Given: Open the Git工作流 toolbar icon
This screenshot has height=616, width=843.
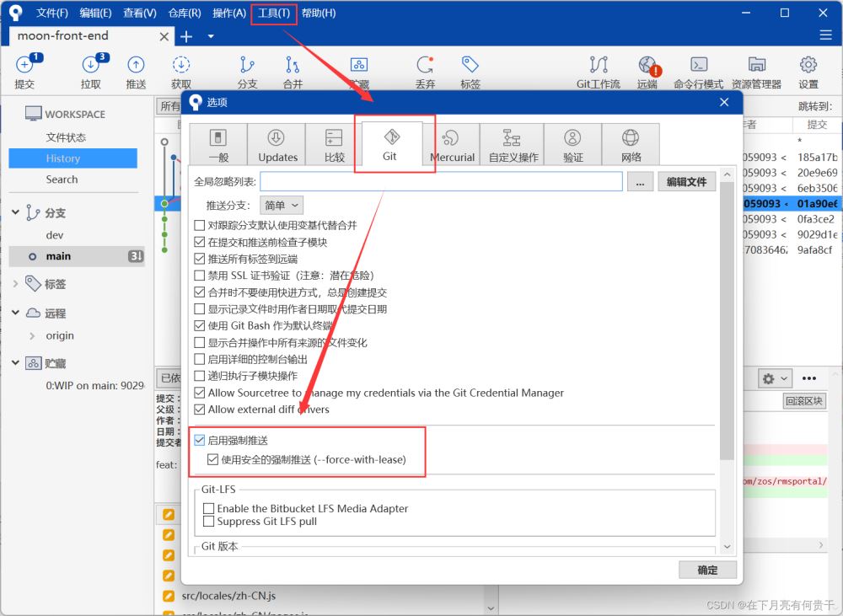Looking at the screenshot, I should pos(599,65).
